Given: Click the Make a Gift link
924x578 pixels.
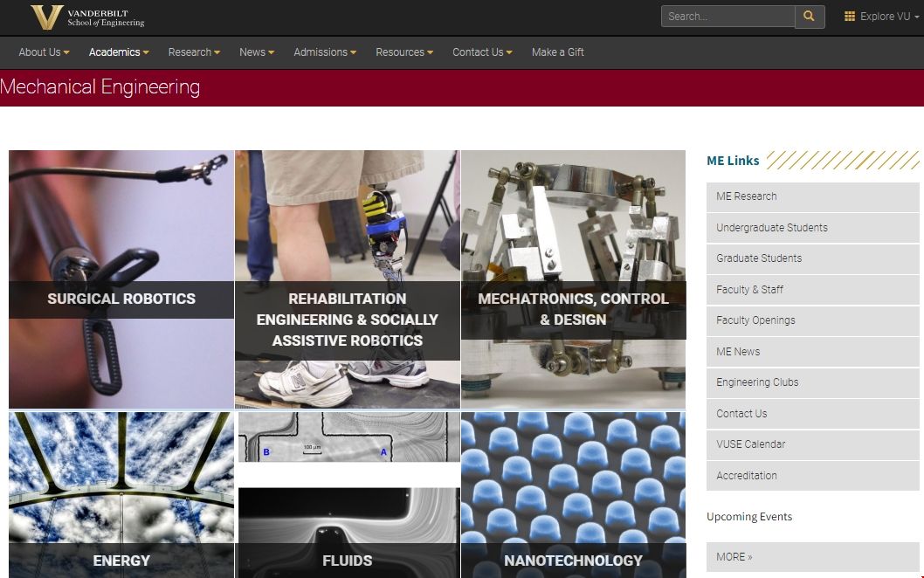Looking at the screenshot, I should point(558,52).
